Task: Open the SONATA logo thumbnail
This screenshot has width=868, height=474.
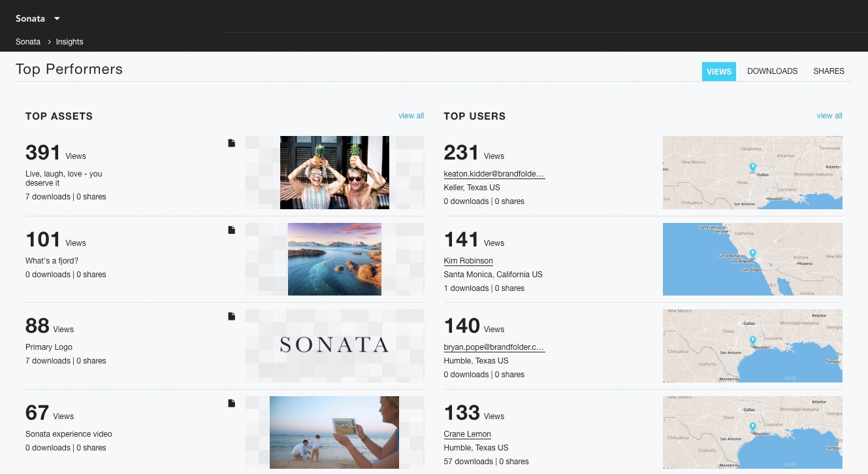Action: pyautogui.click(x=334, y=345)
